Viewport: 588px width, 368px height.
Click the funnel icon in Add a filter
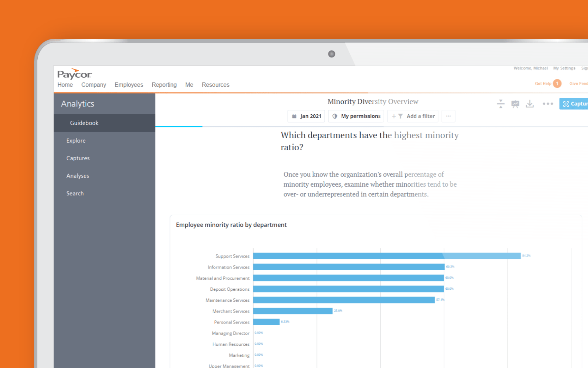click(x=400, y=116)
